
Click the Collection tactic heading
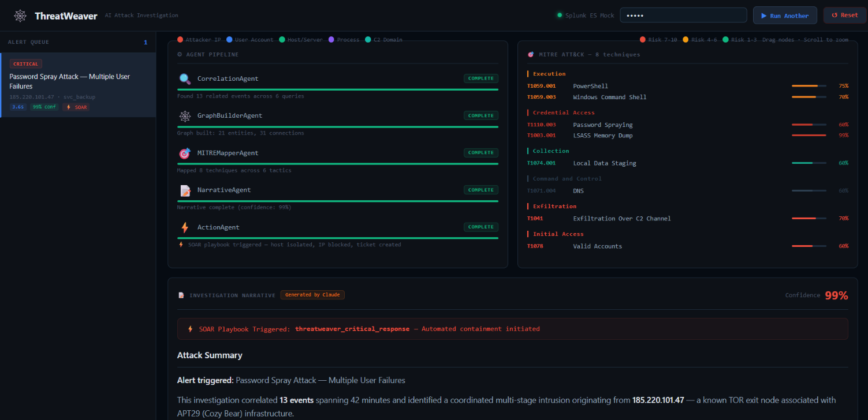click(x=551, y=151)
